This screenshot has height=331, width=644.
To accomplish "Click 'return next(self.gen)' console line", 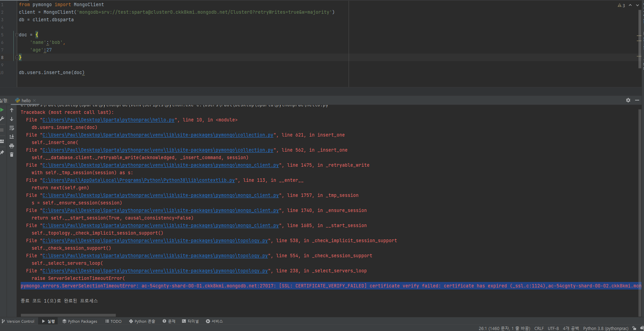I will point(60,188).
